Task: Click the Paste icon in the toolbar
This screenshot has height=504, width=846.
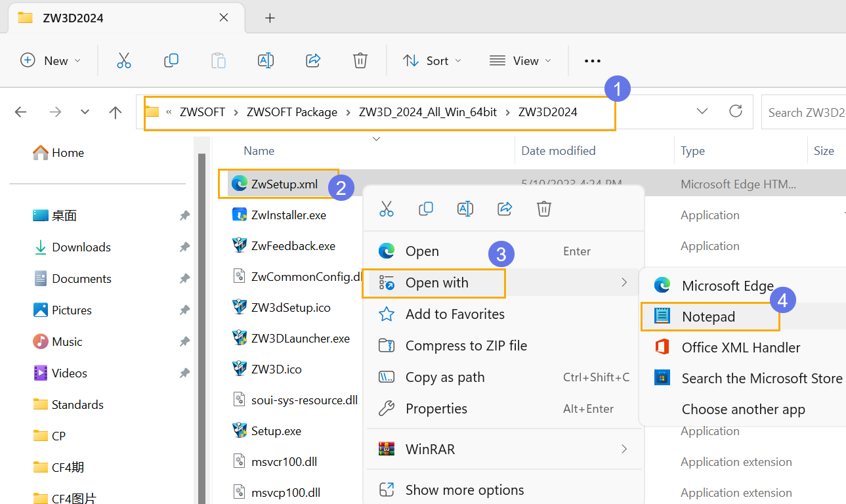Action: click(218, 60)
